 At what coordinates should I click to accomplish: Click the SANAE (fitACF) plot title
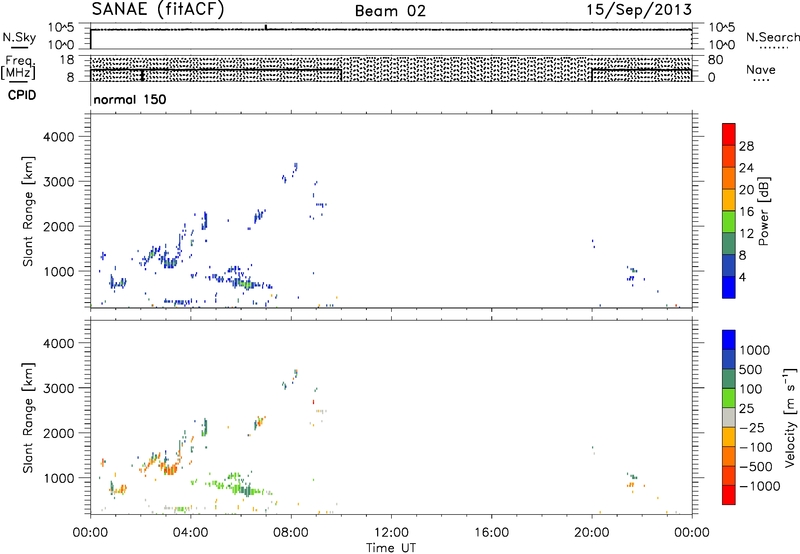click(x=158, y=9)
